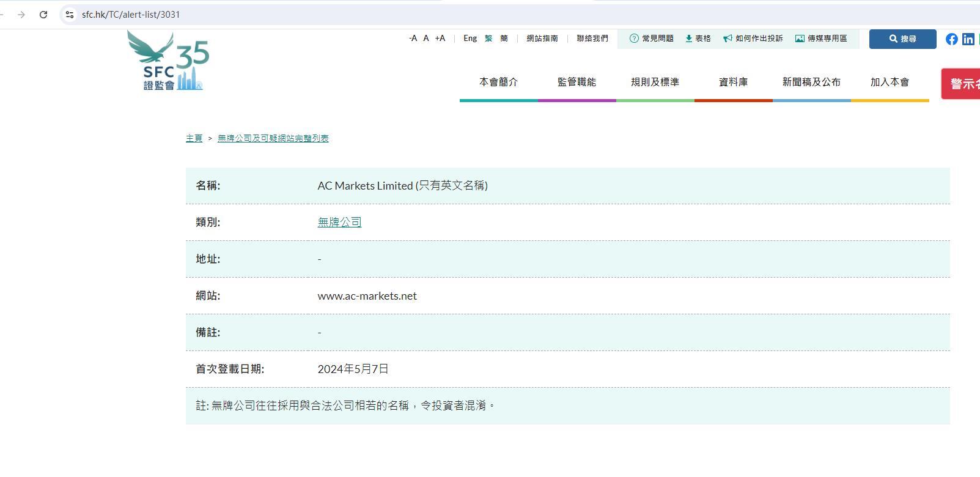This screenshot has height=477, width=980.
Task: Expand the 本會簡介 navigation menu
Action: pos(498,82)
